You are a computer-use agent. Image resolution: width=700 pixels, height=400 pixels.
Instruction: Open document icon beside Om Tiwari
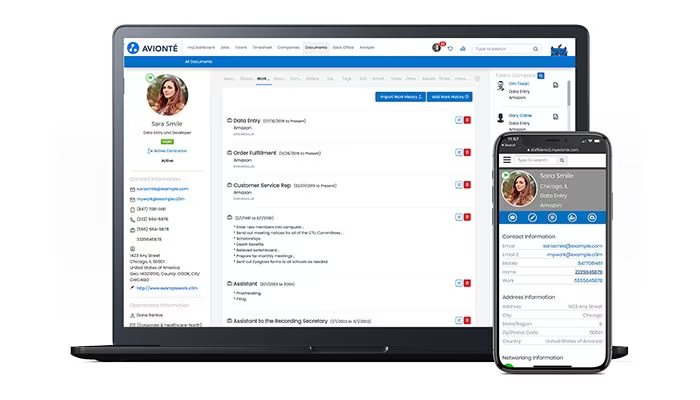coord(555,85)
